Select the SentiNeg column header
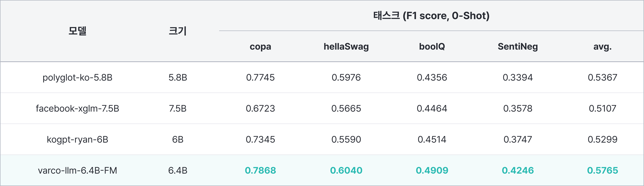This screenshot has width=644, height=186. 518,46
